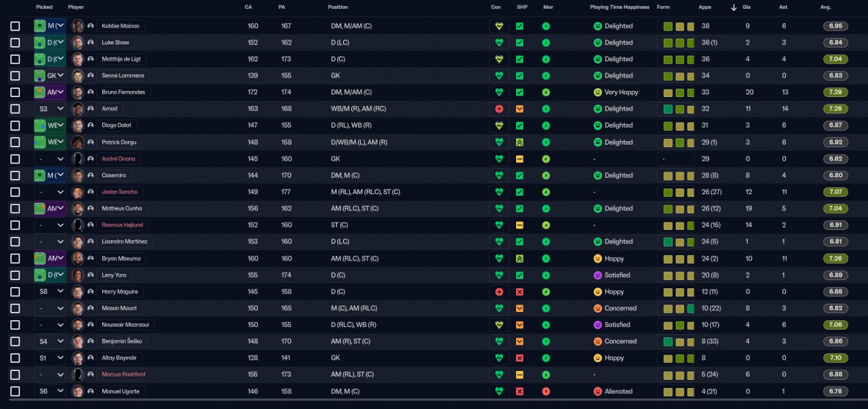The height and width of the screenshot is (409, 868).
Task: Click Matthijs de Ligt's morale arrow icon
Action: point(546,59)
